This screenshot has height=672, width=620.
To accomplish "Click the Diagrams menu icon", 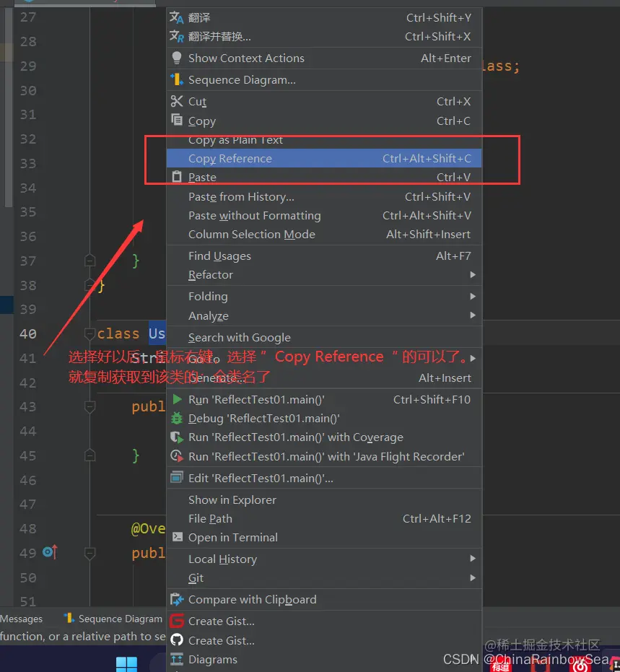I will coord(177,659).
